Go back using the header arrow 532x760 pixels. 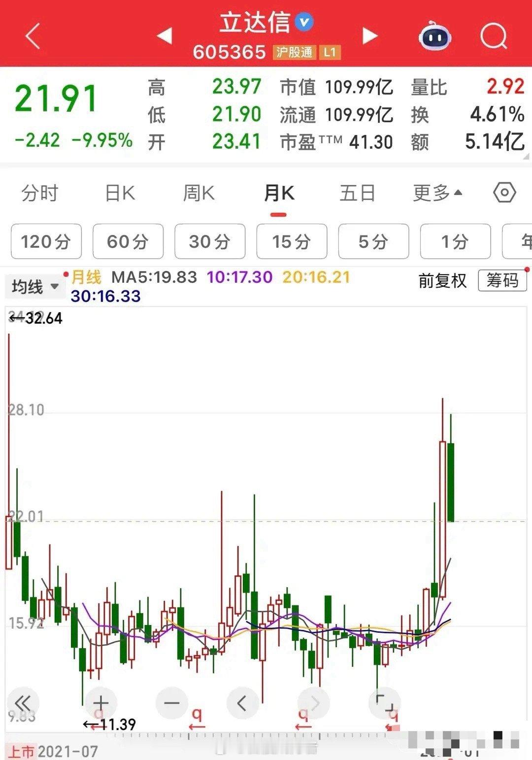33,36
